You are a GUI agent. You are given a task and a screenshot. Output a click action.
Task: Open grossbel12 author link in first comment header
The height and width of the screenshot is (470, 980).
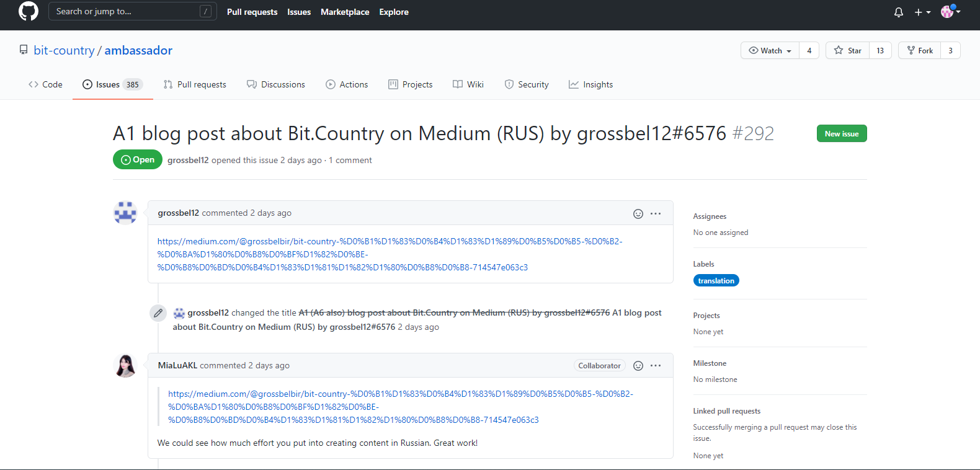click(179, 213)
